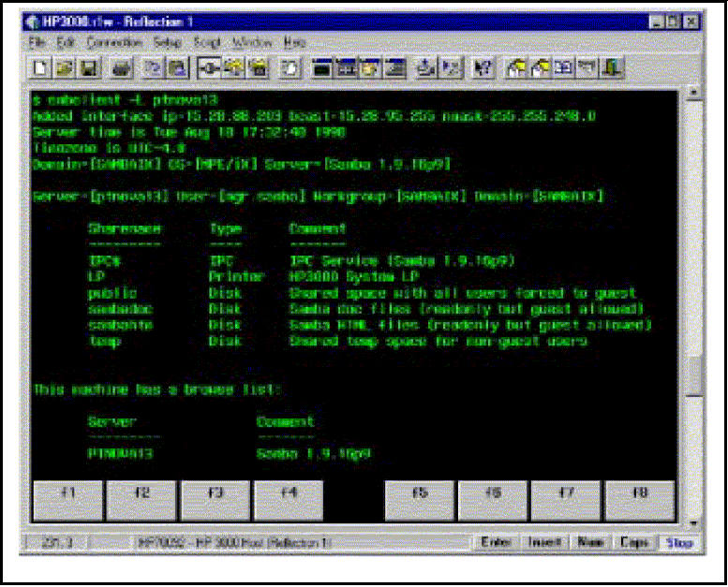728x587 pixels.
Task: Open the Script menu
Action: pyautogui.click(x=207, y=43)
